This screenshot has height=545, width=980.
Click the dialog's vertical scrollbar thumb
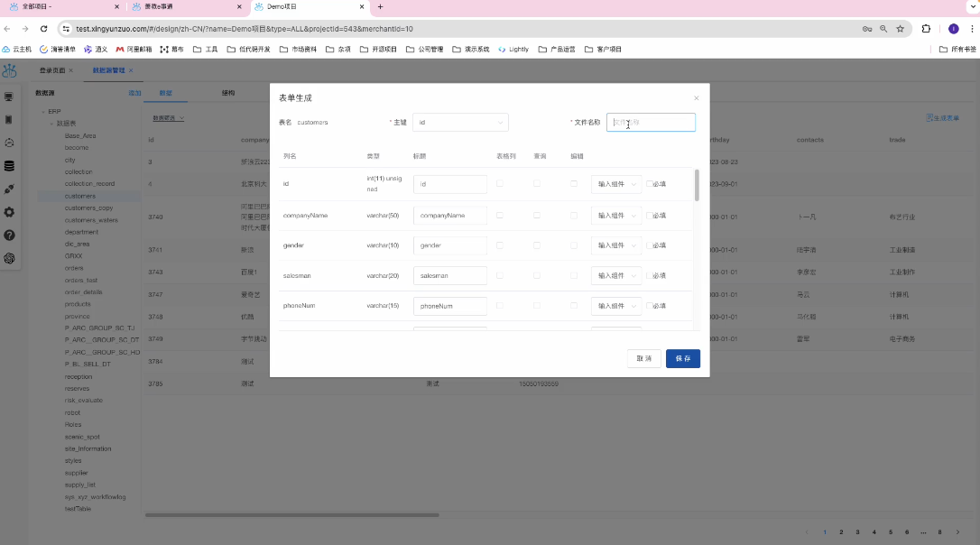tap(696, 185)
